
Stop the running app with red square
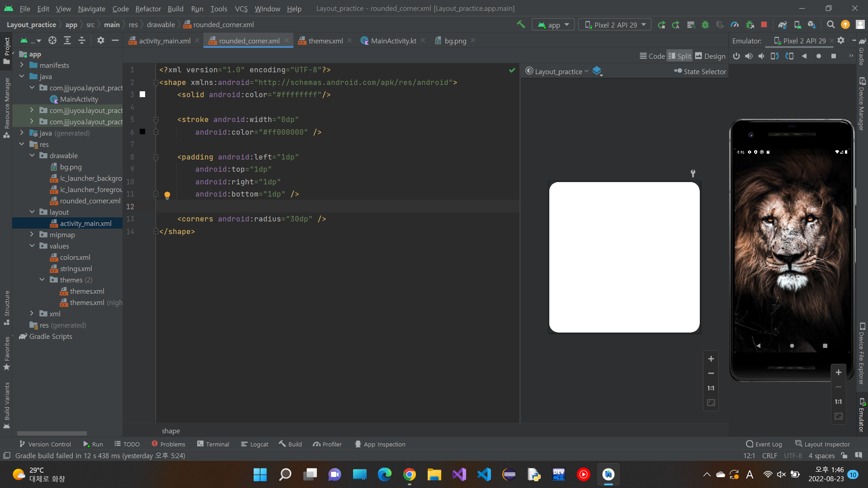pos(764,25)
